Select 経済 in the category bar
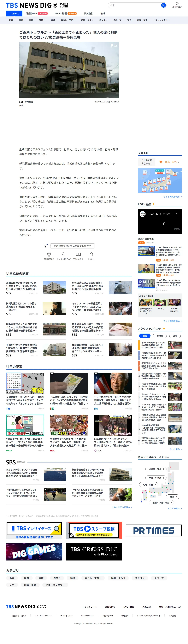This screenshot has height=644, width=188. tap(53, 20)
